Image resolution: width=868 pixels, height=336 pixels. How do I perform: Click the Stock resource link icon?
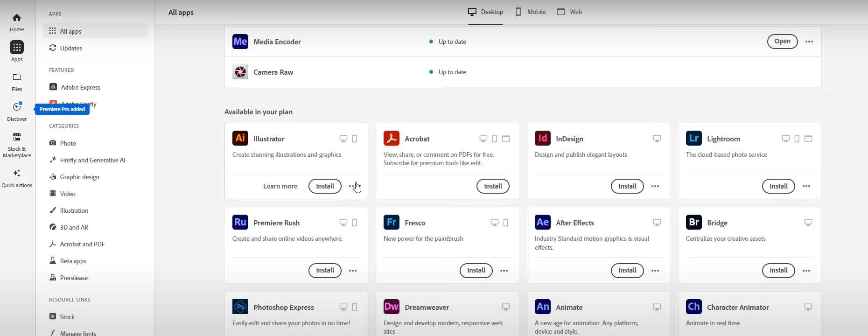53,316
